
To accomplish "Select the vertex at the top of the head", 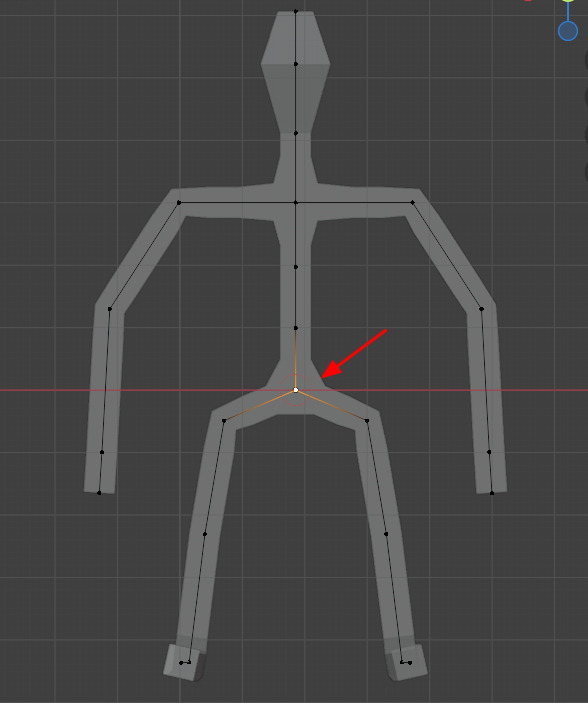I will (x=296, y=11).
